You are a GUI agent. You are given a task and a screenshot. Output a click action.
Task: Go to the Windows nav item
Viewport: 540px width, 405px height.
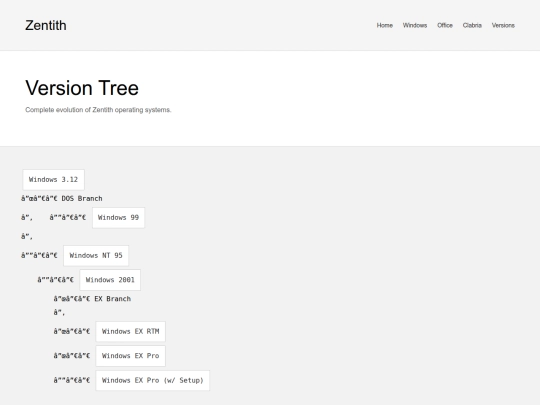[x=415, y=25]
